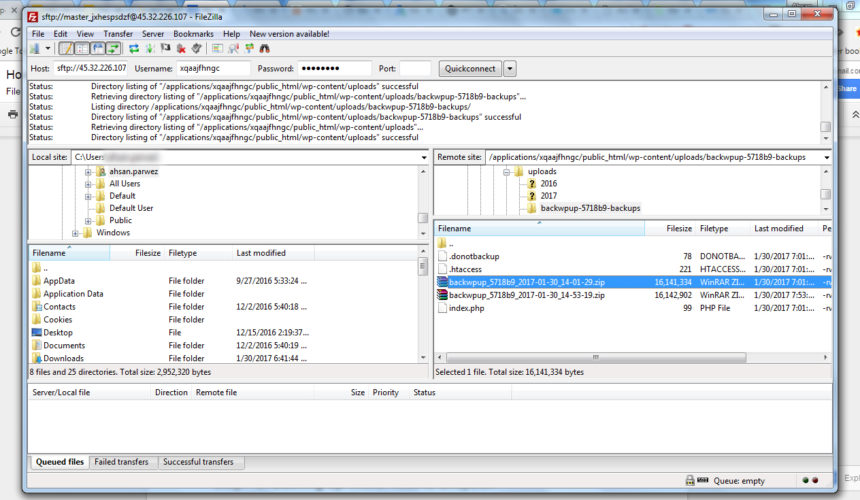
Task: Toggle the remote directory tree display
Action: click(98, 49)
